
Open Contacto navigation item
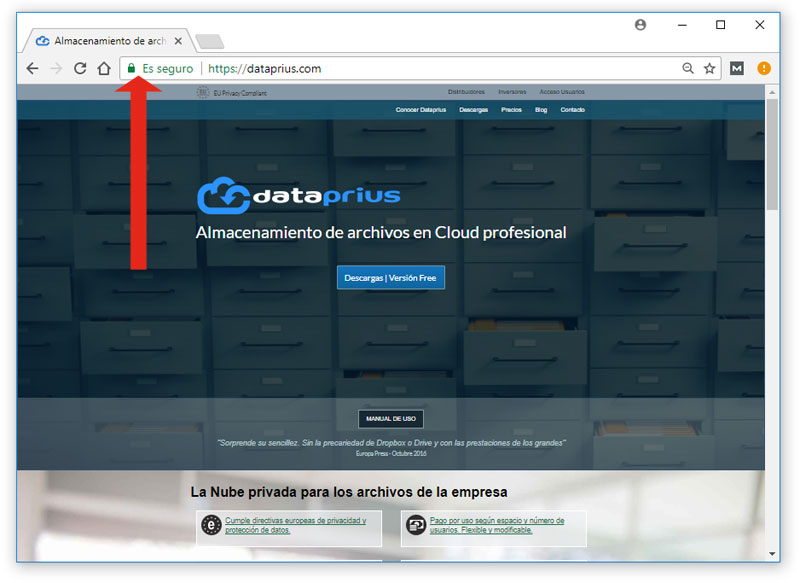click(x=572, y=110)
